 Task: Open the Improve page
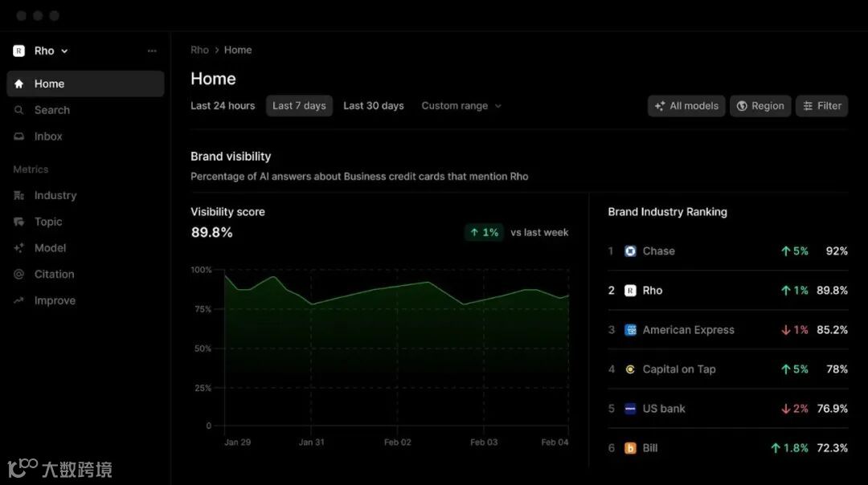tap(85, 300)
